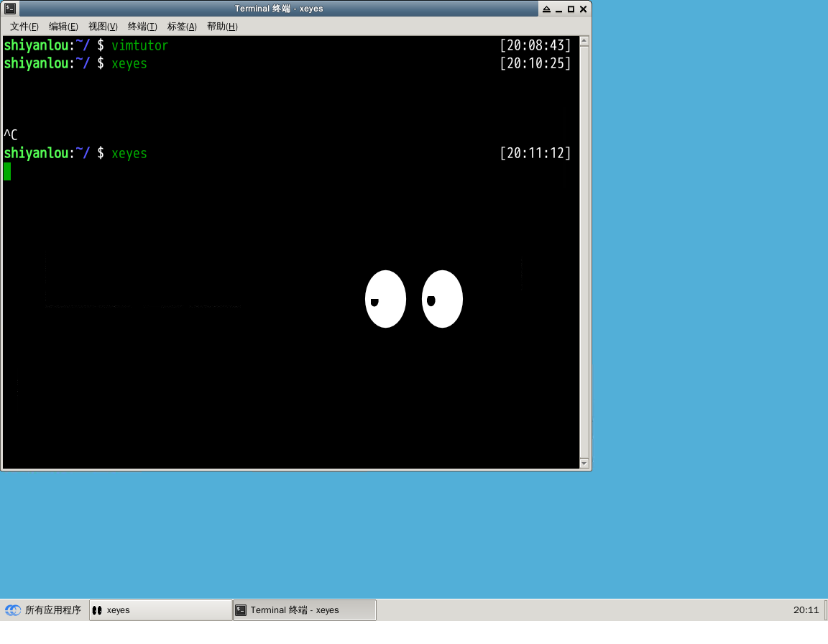
Task: Minimize the Terminal window
Action: pos(558,9)
